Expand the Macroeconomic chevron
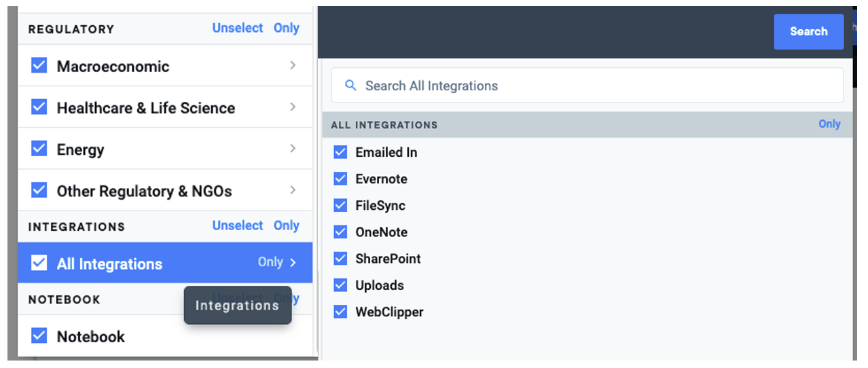868x368 pixels. click(x=293, y=65)
